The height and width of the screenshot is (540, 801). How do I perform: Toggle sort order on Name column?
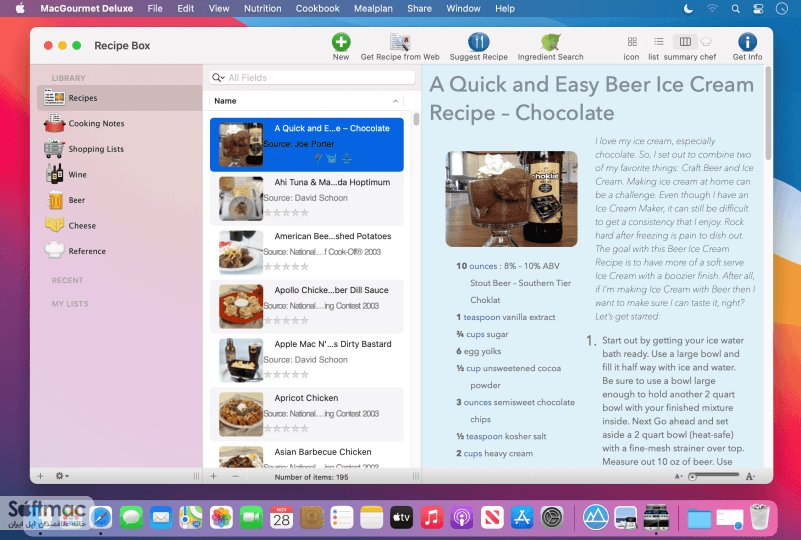click(x=395, y=101)
